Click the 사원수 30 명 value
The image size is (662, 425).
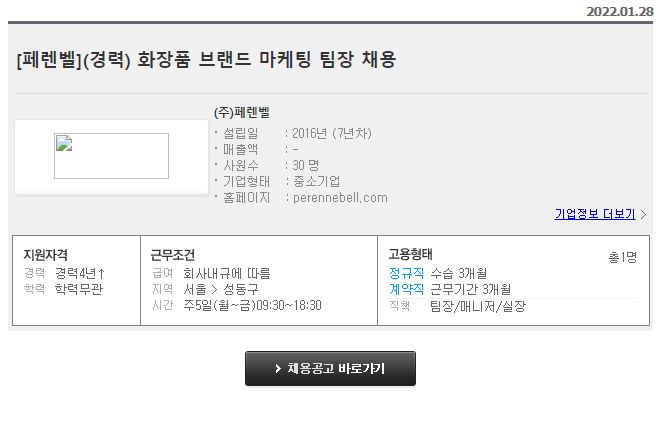[305, 165]
